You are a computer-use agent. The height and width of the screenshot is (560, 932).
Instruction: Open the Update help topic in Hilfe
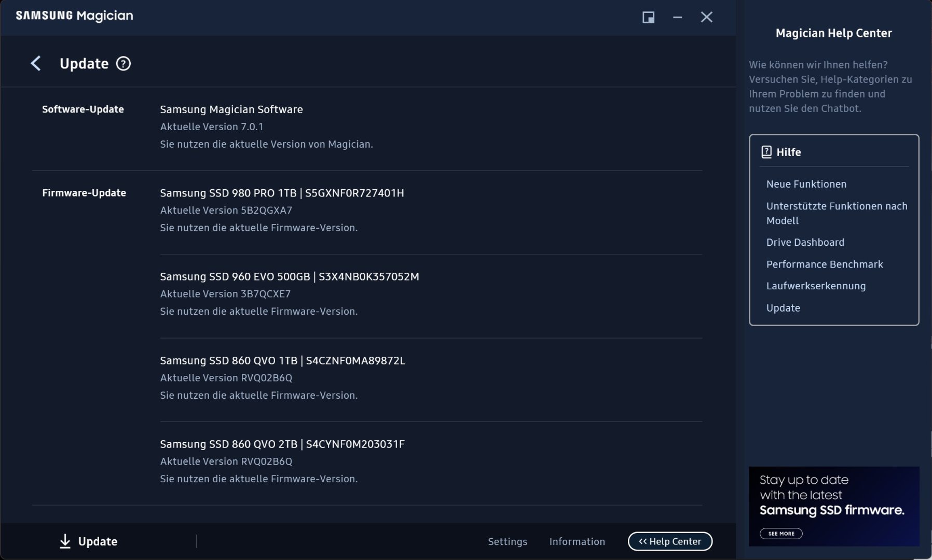point(783,308)
